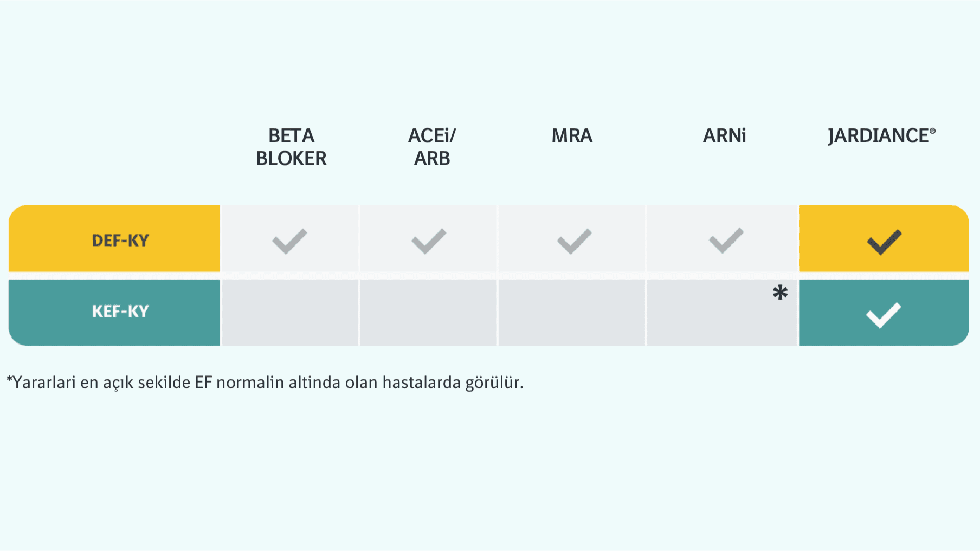The width and height of the screenshot is (980, 551).
Task: Click the empty KEF-KY MRA cell
Action: [x=572, y=313]
